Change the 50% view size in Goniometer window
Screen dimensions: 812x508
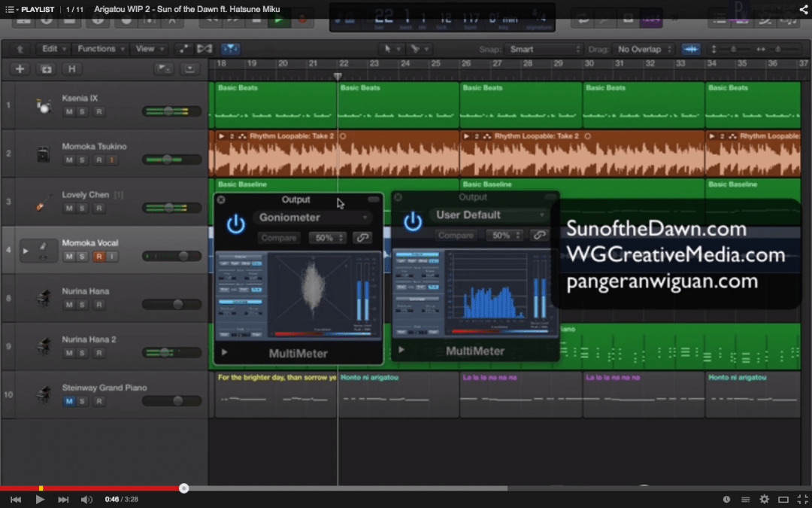[x=327, y=238]
